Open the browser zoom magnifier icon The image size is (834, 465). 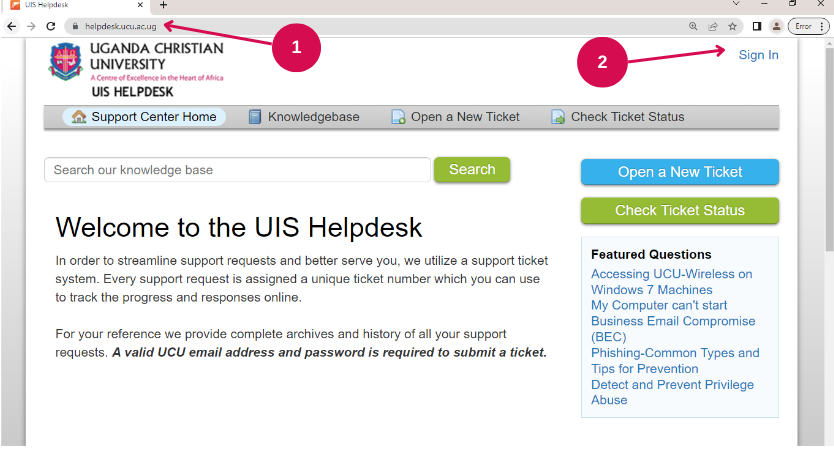coord(693,26)
